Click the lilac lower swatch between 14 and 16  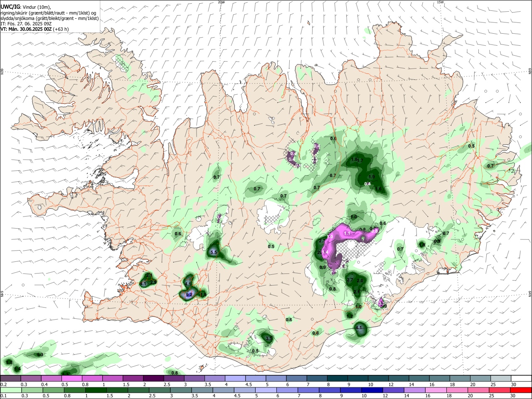(414, 390)
